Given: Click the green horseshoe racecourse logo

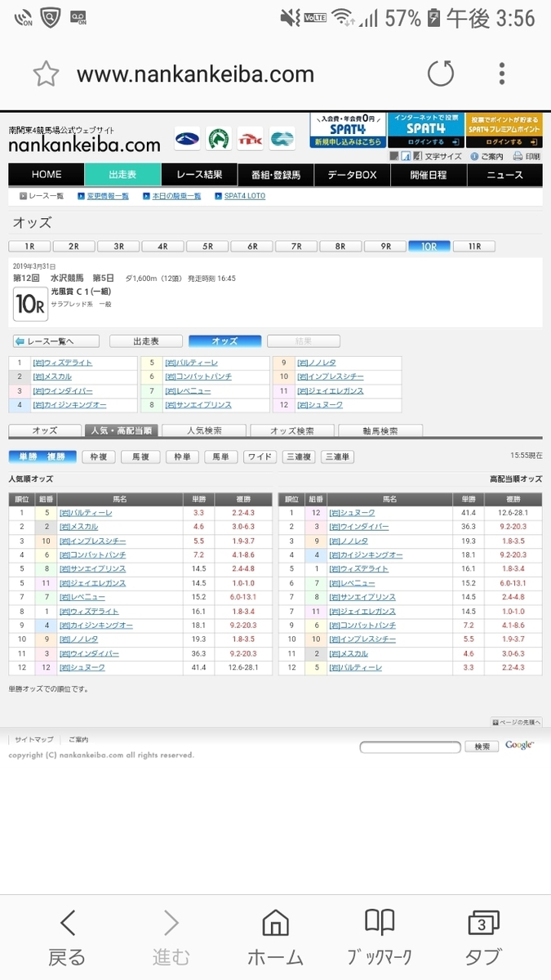Looking at the screenshot, I should pos(218,139).
